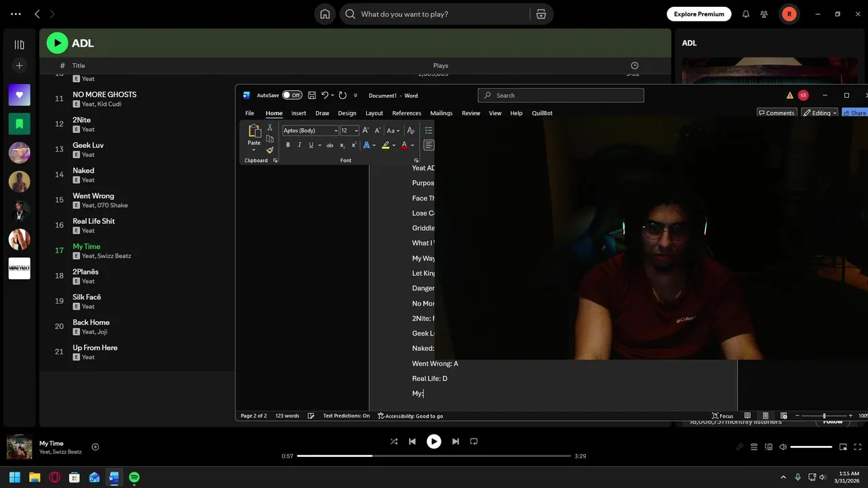Open Spotify mini player
This screenshot has height=488, width=868.
844,447
